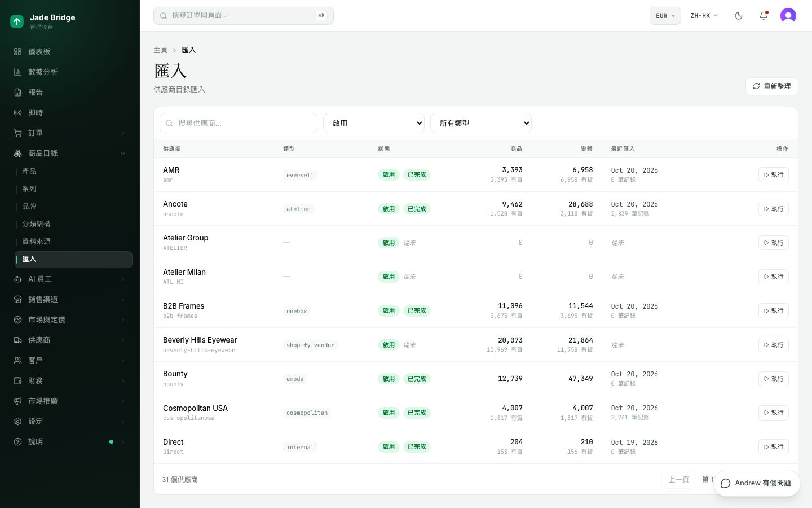Click the 重新整理 refresh button
The width and height of the screenshot is (812, 508).
tap(771, 86)
